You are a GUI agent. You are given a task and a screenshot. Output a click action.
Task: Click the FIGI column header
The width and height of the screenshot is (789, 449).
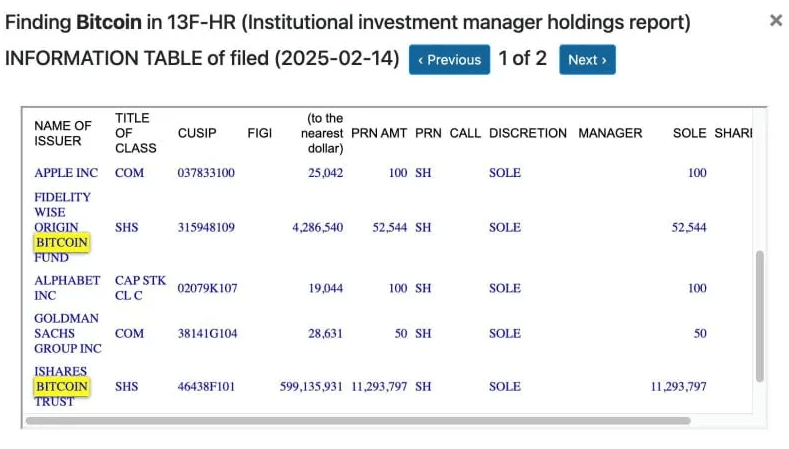[x=259, y=133]
